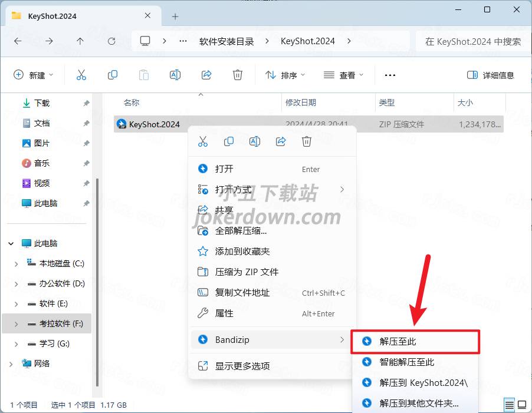
Task: Switch to the large icons view in the status bar
Action: (522, 405)
